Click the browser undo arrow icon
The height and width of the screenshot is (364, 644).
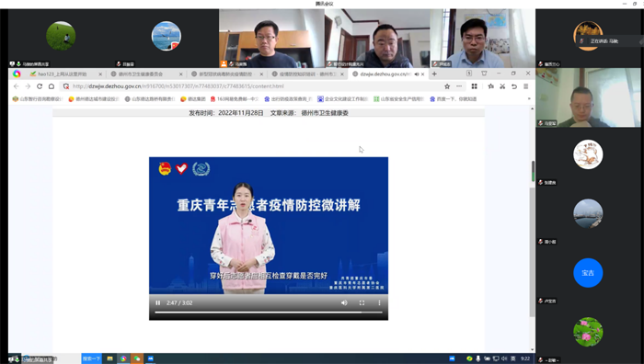(x=513, y=86)
